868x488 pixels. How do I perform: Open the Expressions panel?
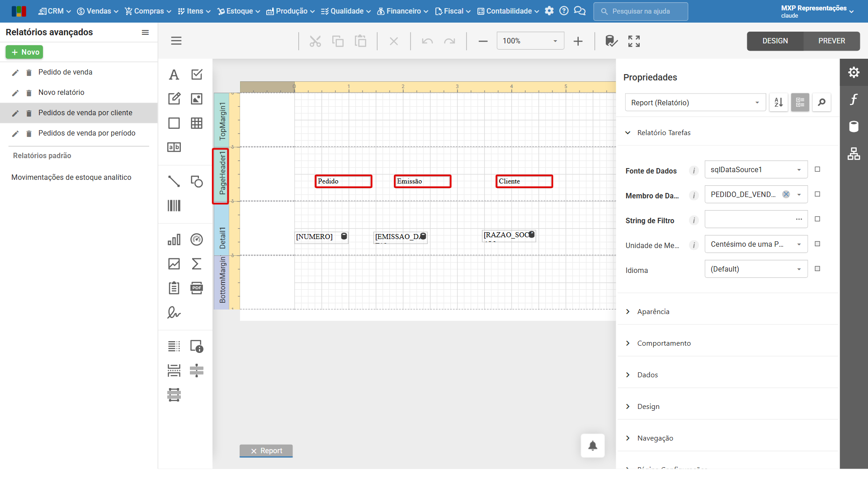coord(854,99)
